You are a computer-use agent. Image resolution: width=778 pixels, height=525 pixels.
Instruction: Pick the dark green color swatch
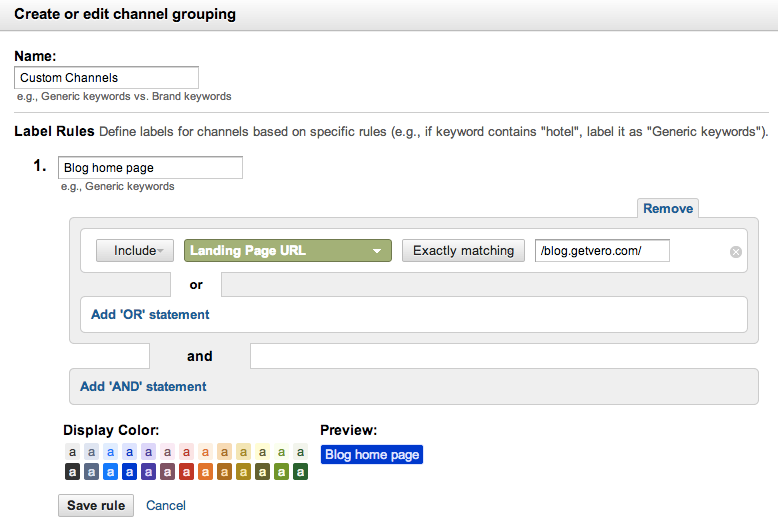[x=300, y=471]
